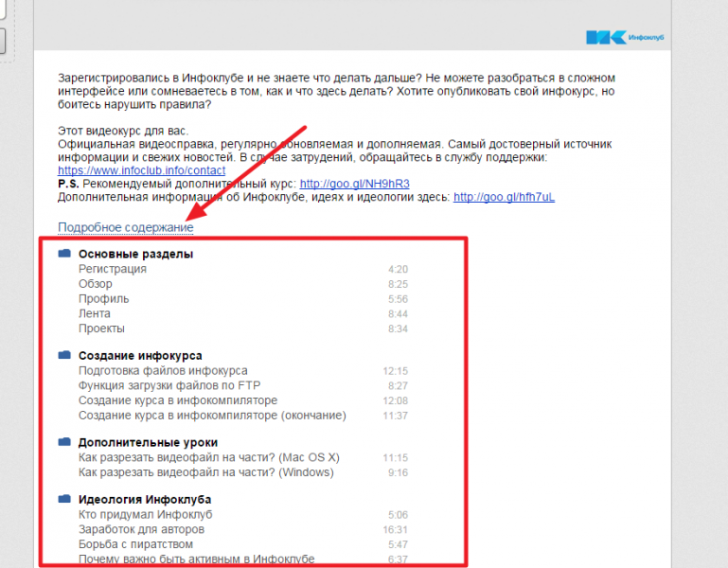Open the Лента lesson
The width and height of the screenshot is (728, 568).
point(95,313)
